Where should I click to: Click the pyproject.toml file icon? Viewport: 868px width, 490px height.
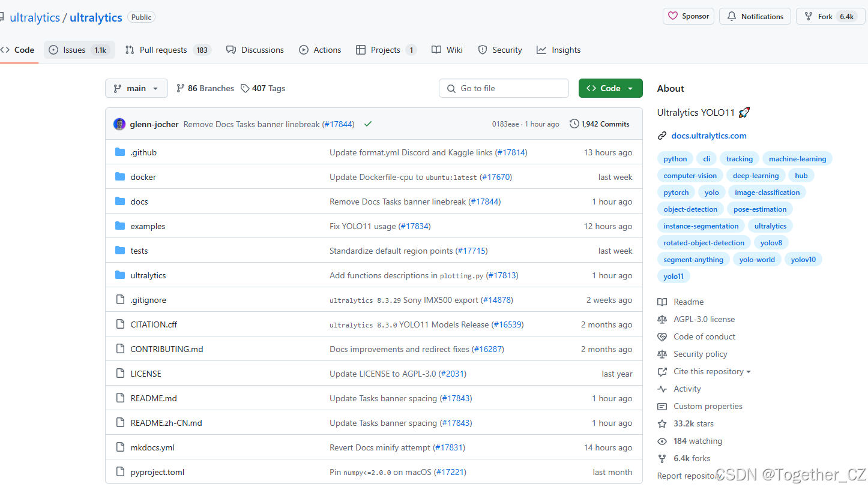click(120, 472)
